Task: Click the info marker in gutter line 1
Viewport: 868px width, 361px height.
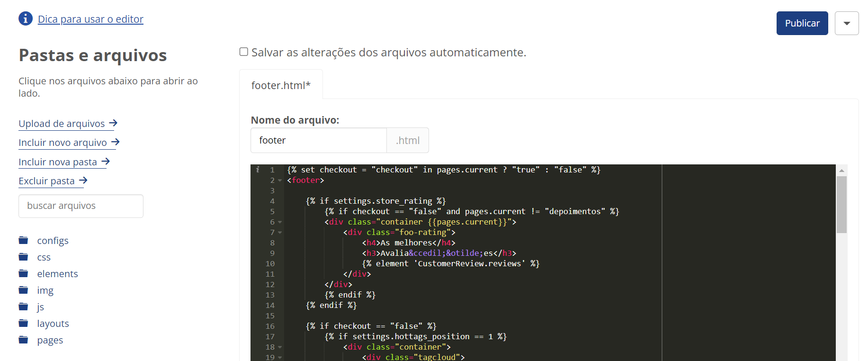Action: click(x=258, y=169)
